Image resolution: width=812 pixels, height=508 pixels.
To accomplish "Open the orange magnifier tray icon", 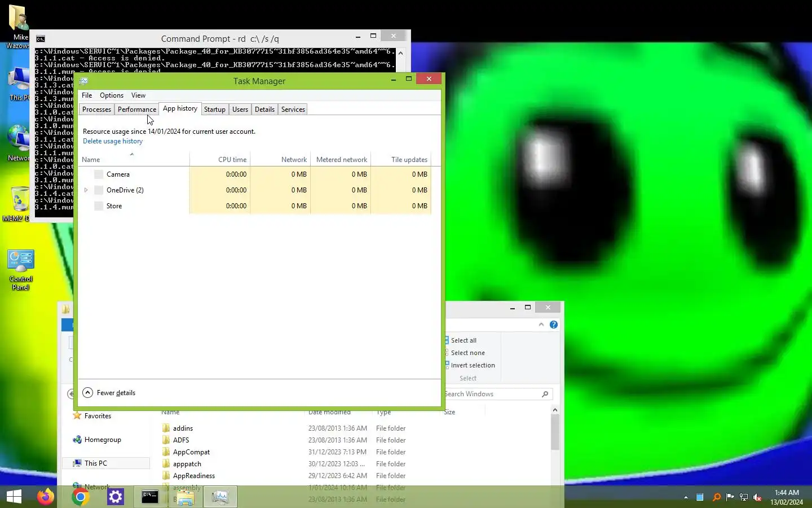I will coord(716,497).
